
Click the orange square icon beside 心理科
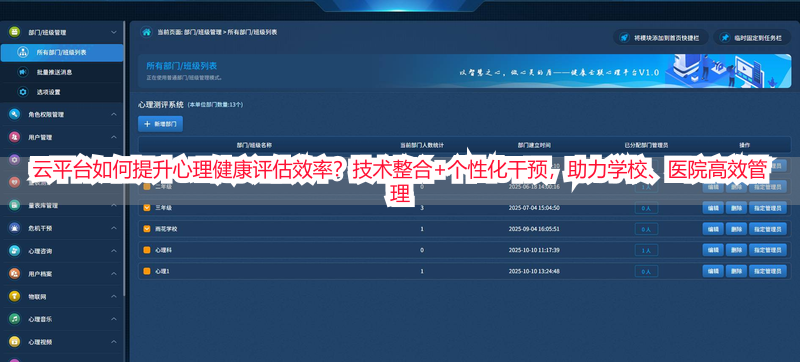(x=147, y=250)
